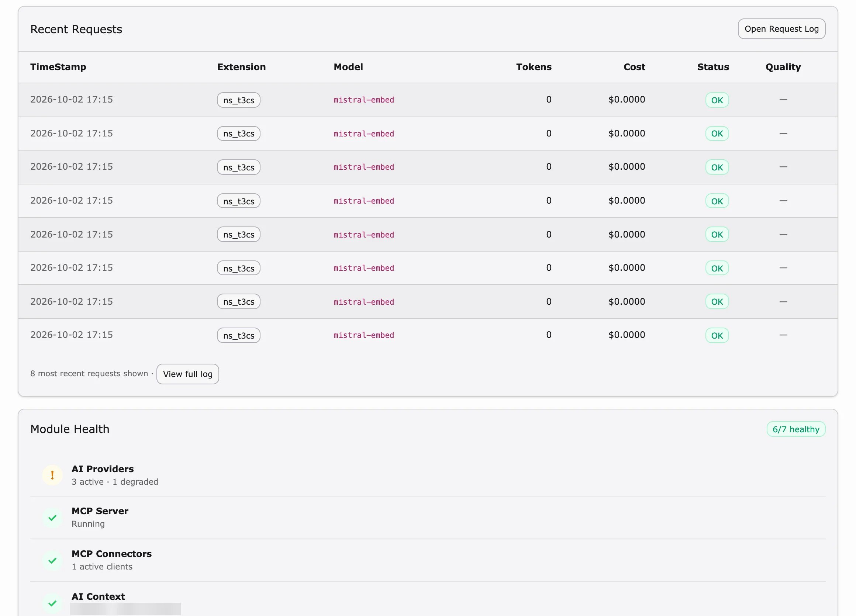This screenshot has height=616, width=856.
Task: Click AI Providers warning icon
Action: point(52,475)
